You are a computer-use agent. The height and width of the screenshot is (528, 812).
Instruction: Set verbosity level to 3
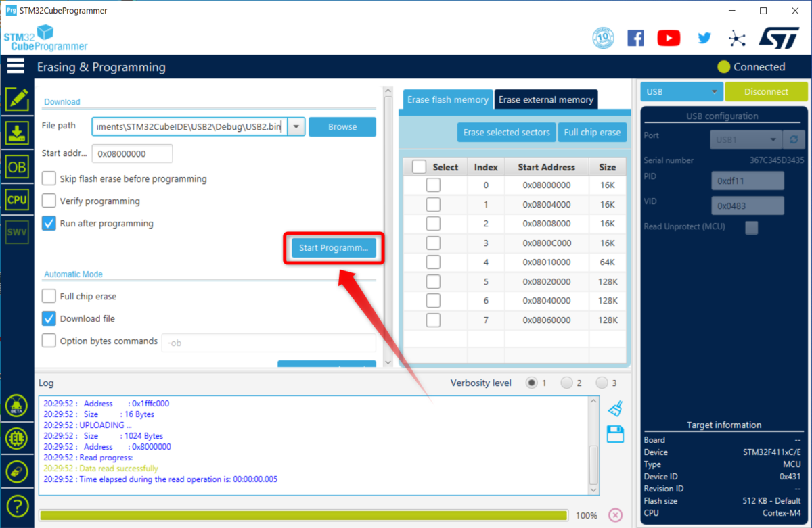point(602,383)
